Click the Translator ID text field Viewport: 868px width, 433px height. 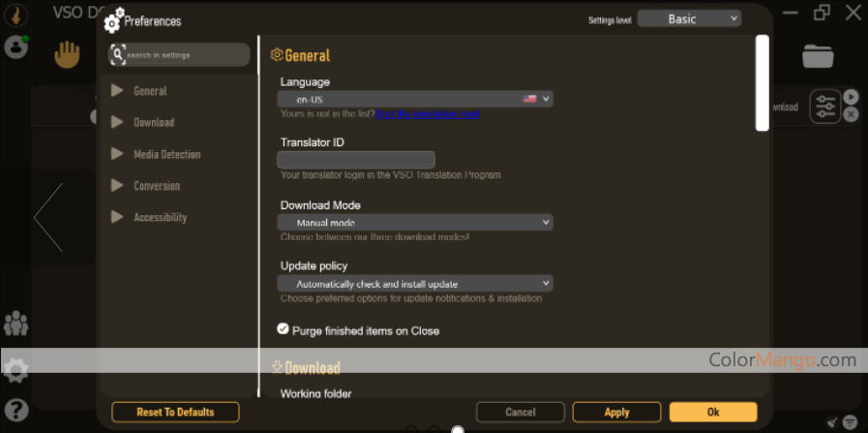(x=355, y=160)
